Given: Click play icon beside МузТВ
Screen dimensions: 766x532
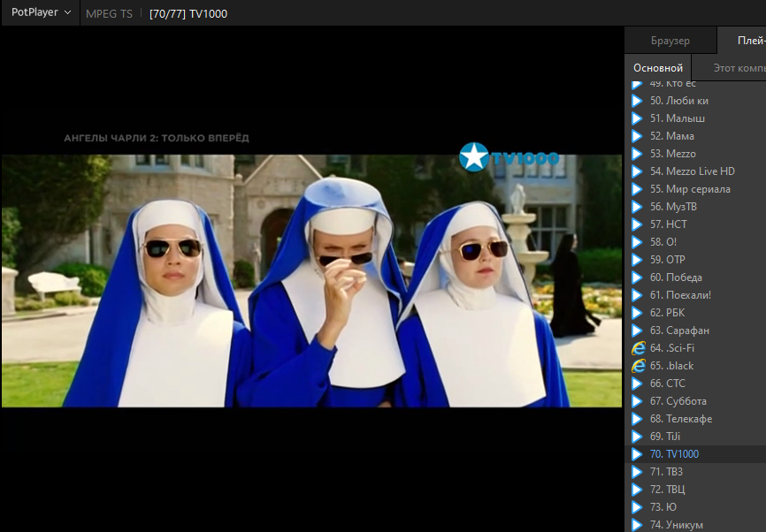Looking at the screenshot, I should (637, 207).
